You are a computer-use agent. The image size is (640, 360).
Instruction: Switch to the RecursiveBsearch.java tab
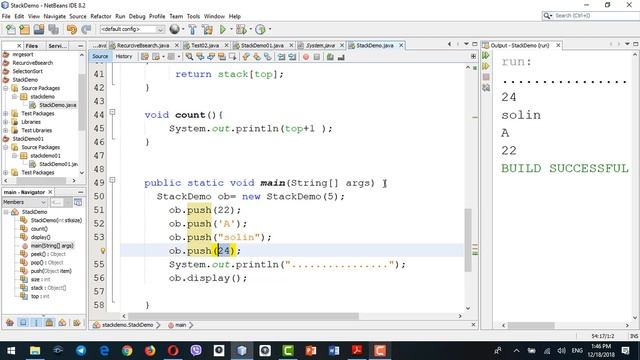point(143,45)
